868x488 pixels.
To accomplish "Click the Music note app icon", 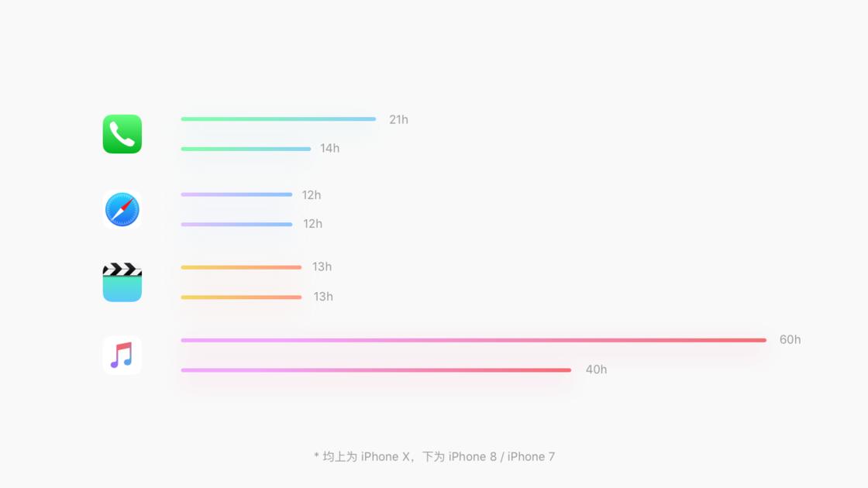I will (x=122, y=356).
